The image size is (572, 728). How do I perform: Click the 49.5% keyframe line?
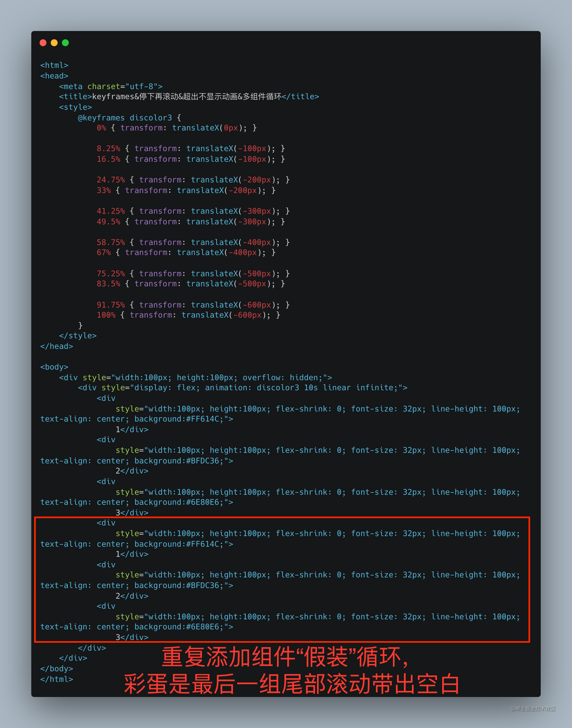tap(191, 222)
